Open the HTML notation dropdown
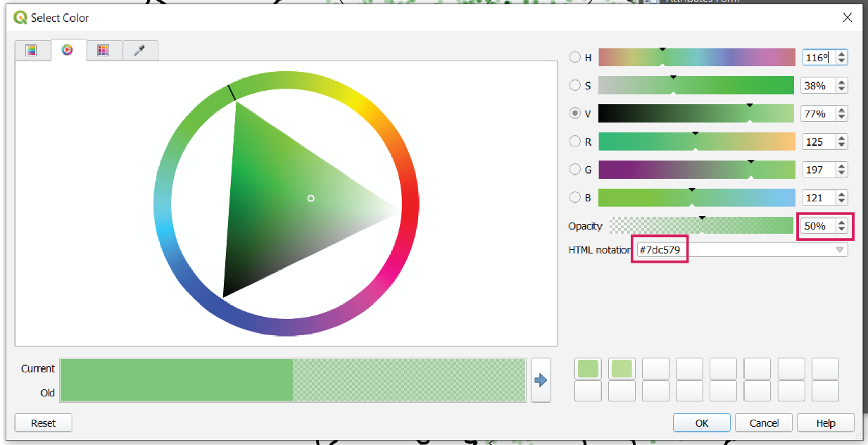 point(839,250)
